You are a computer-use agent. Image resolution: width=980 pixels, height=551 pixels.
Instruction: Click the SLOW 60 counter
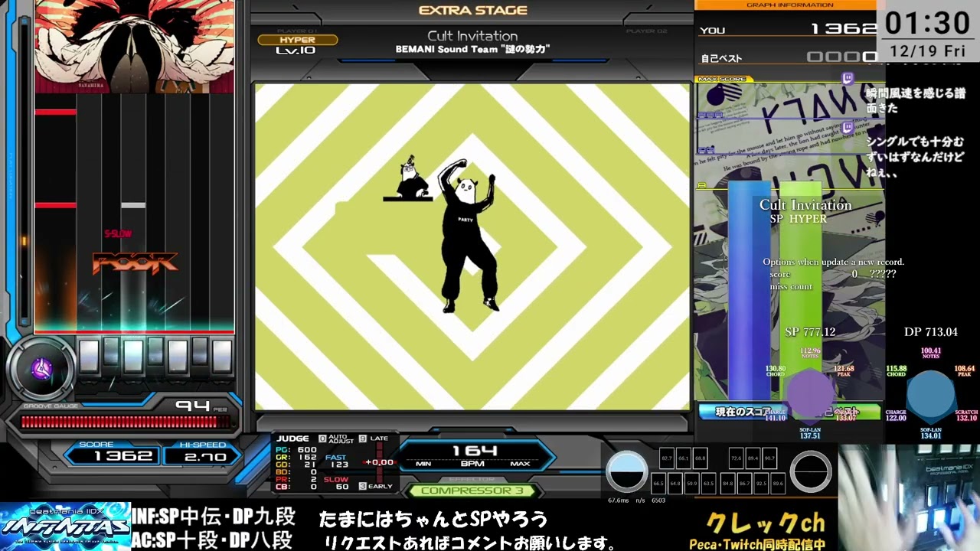tap(336, 483)
